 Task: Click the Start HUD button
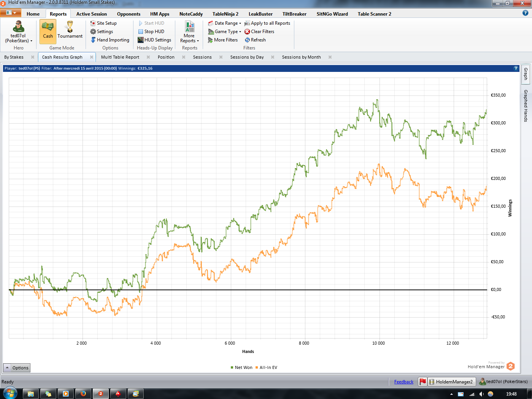coord(151,23)
